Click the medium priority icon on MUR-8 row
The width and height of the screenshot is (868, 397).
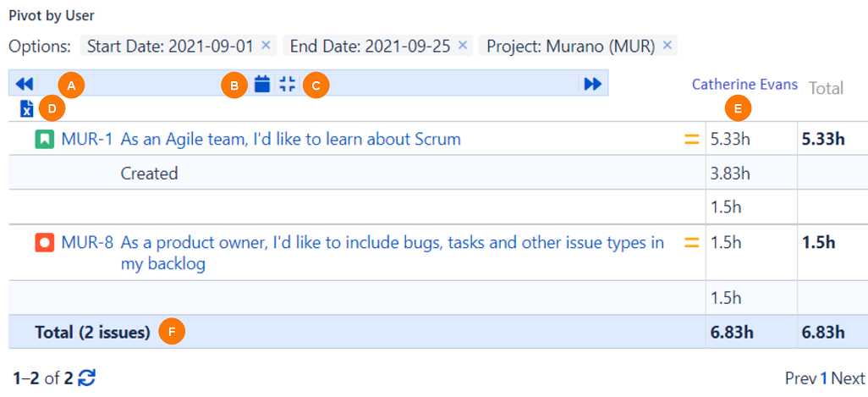pyautogui.click(x=691, y=243)
